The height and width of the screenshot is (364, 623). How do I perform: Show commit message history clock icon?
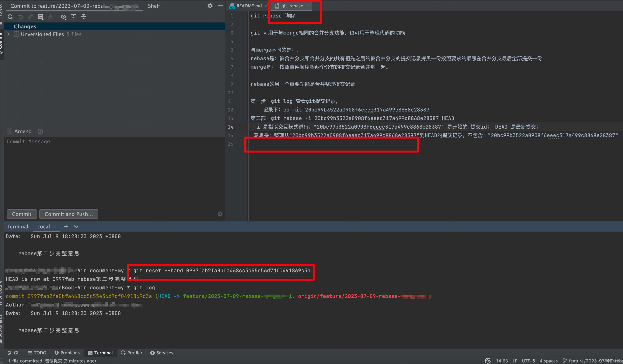[40, 131]
